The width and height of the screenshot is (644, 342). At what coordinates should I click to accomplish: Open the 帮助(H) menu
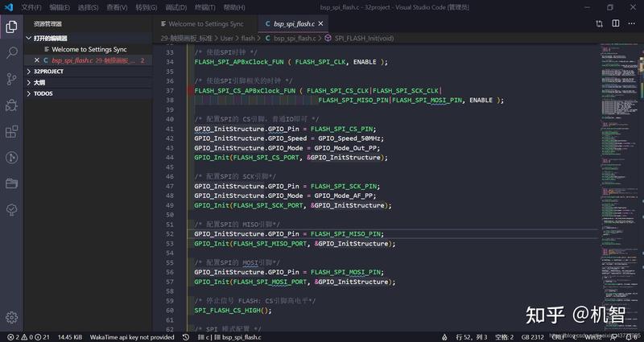click(x=234, y=7)
